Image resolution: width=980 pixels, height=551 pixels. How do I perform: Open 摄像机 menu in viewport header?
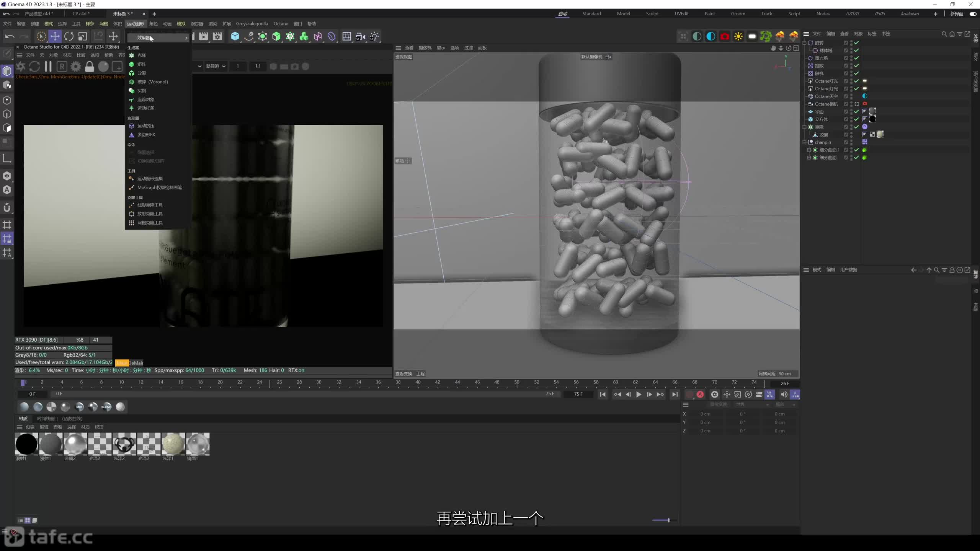tap(425, 48)
